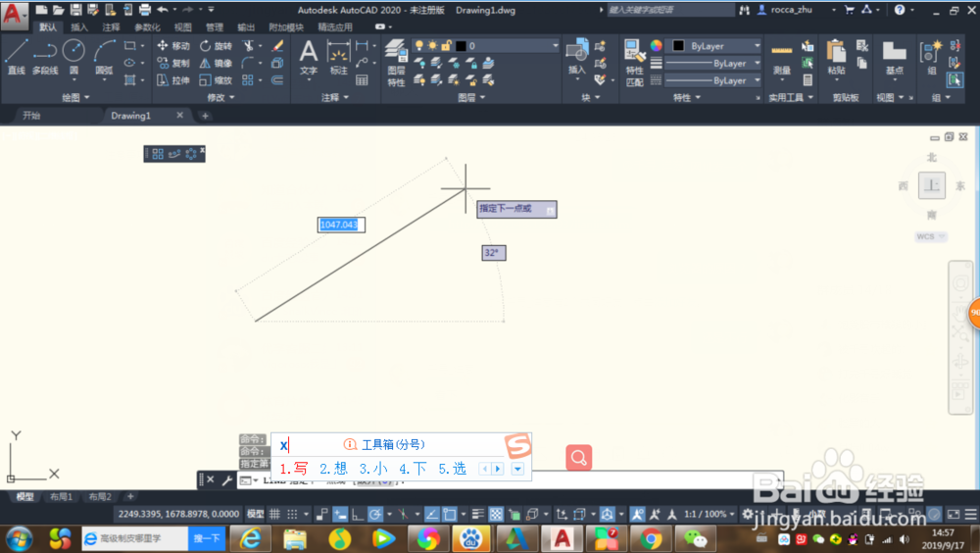This screenshot has width=980, height=553.
Task: Select the Offset tool icon
Action: [x=277, y=80]
